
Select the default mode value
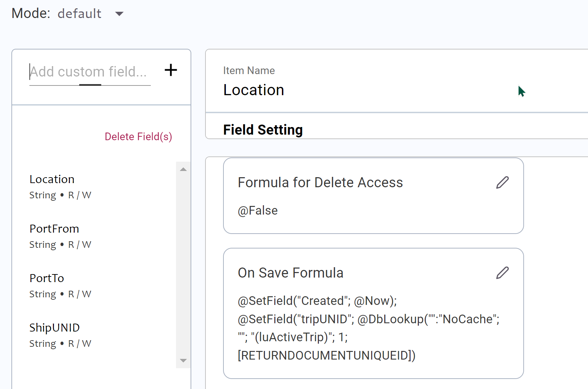click(x=80, y=14)
